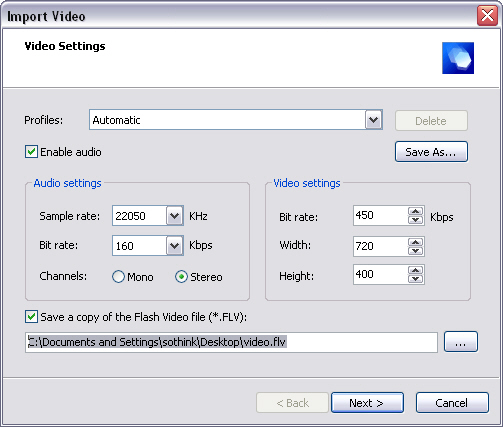Decrease video bit rate with down arrow
Viewport: 503px width, 427px height.
point(415,220)
